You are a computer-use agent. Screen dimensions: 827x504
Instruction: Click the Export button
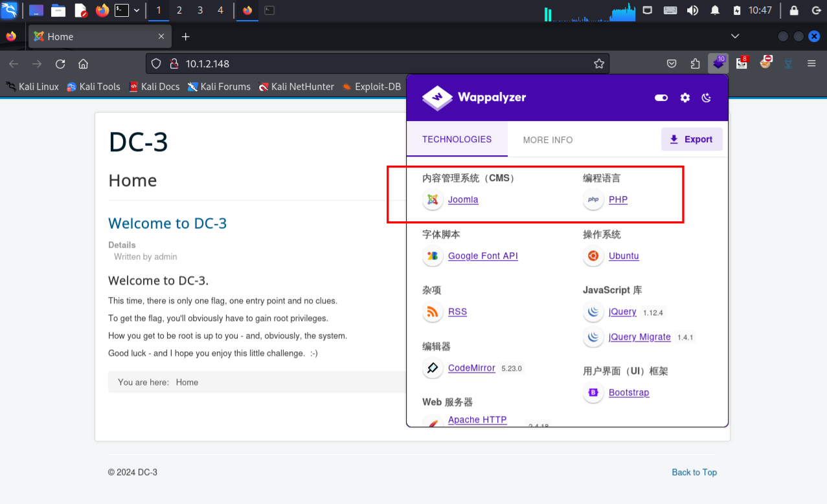pos(692,139)
